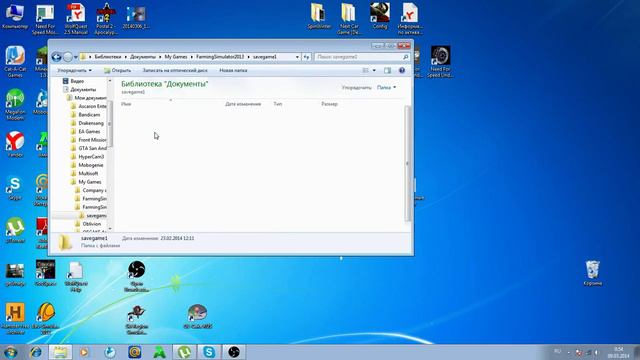The width and height of the screenshot is (640, 360).
Task: Select the Oblivion folder in tree
Action: (88, 224)
